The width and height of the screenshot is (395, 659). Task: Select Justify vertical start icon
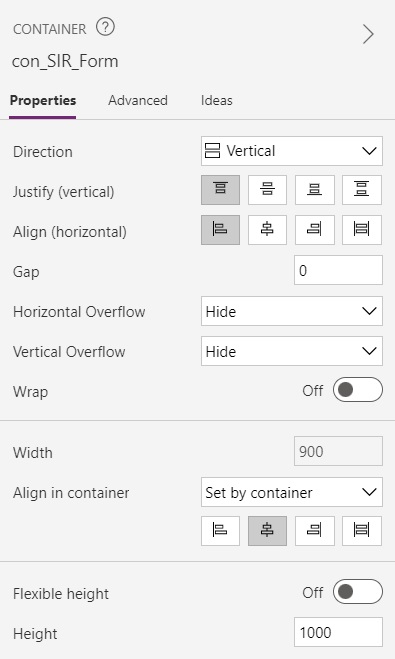pyautogui.click(x=220, y=190)
